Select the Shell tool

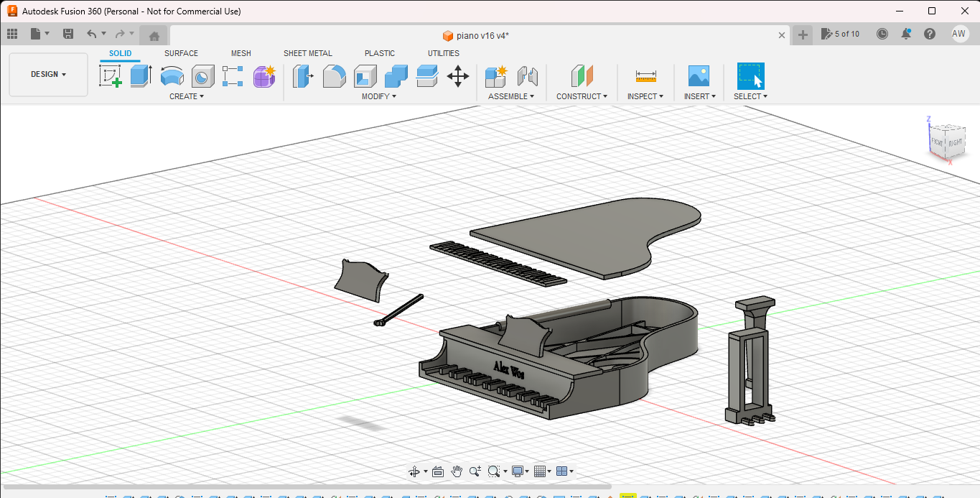tap(365, 75)
